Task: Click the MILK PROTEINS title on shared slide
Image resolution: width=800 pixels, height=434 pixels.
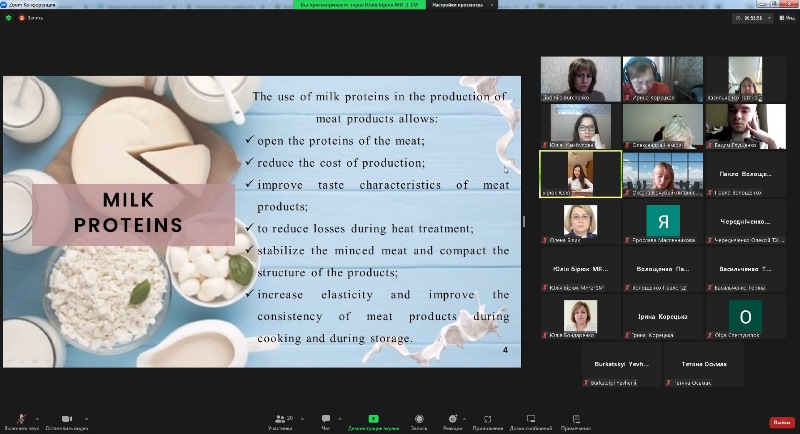Action: [128, 212]
